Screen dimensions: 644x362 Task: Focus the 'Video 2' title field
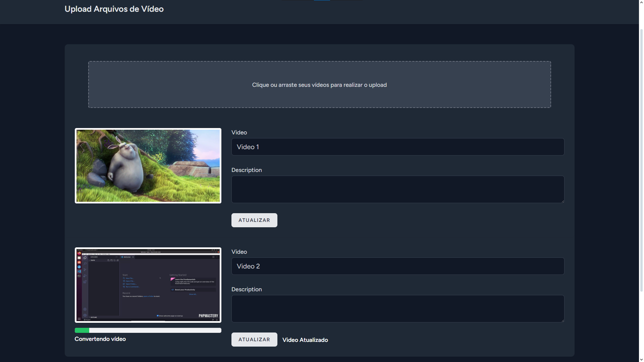397,266
